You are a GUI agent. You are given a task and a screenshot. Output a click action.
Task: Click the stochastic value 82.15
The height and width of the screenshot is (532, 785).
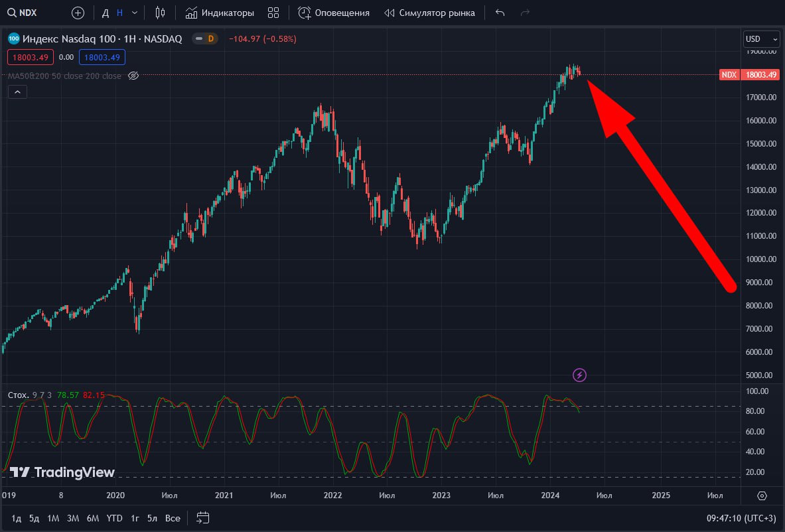[94, 395]
